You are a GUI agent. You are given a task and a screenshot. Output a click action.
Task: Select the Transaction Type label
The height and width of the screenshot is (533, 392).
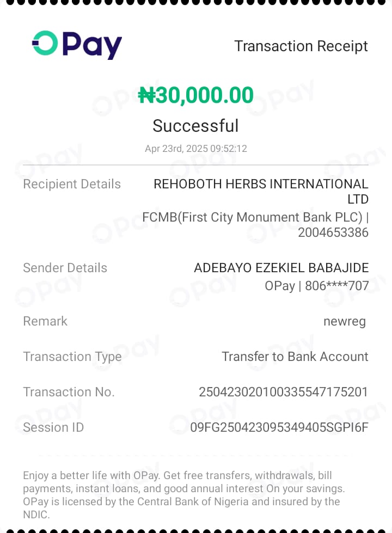(x=72, y=357)
